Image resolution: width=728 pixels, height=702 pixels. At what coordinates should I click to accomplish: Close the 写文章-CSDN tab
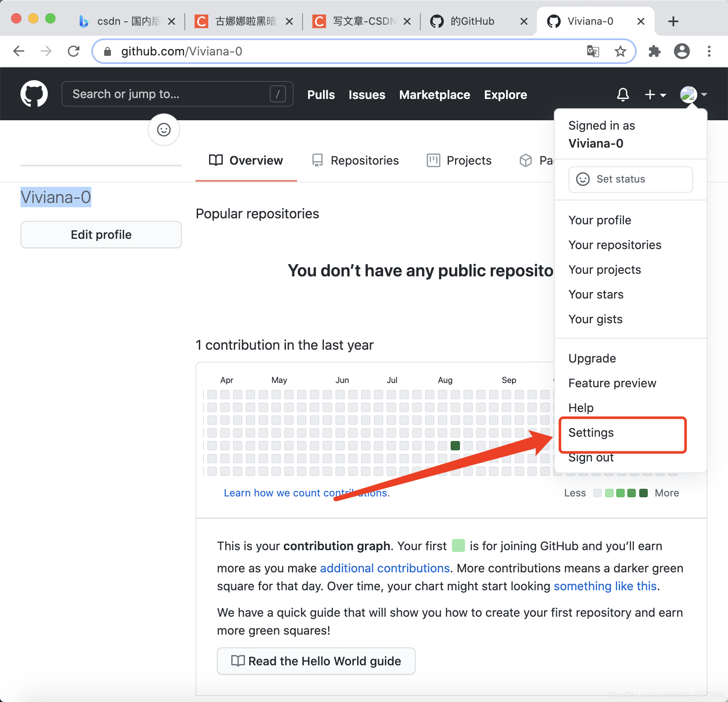coord(407,21)
